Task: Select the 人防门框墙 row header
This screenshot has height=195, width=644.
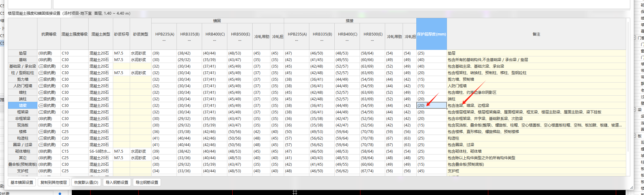Action: (x=23, y=86)
